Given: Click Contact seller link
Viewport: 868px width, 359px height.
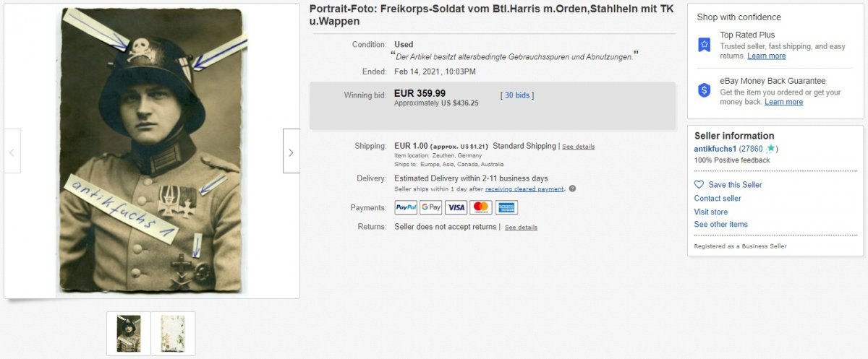Looking at the screenshot, I should (x=718, y=199).
